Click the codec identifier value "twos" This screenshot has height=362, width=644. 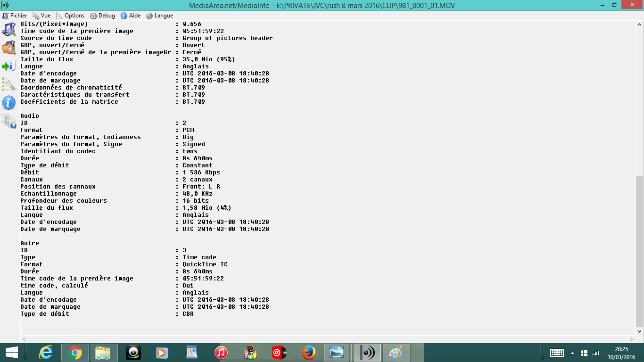pyautogui.click(x=190, y=151)
